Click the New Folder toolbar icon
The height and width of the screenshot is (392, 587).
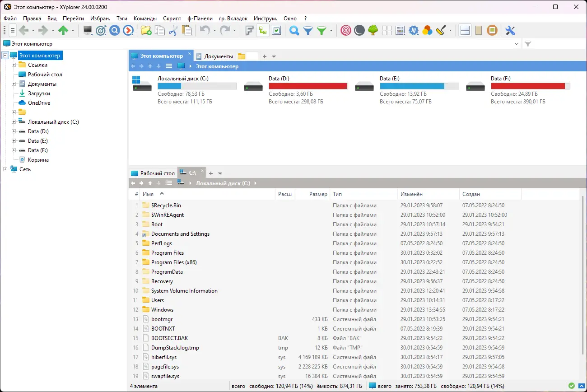pyautogui.click(x=146, y=31)
